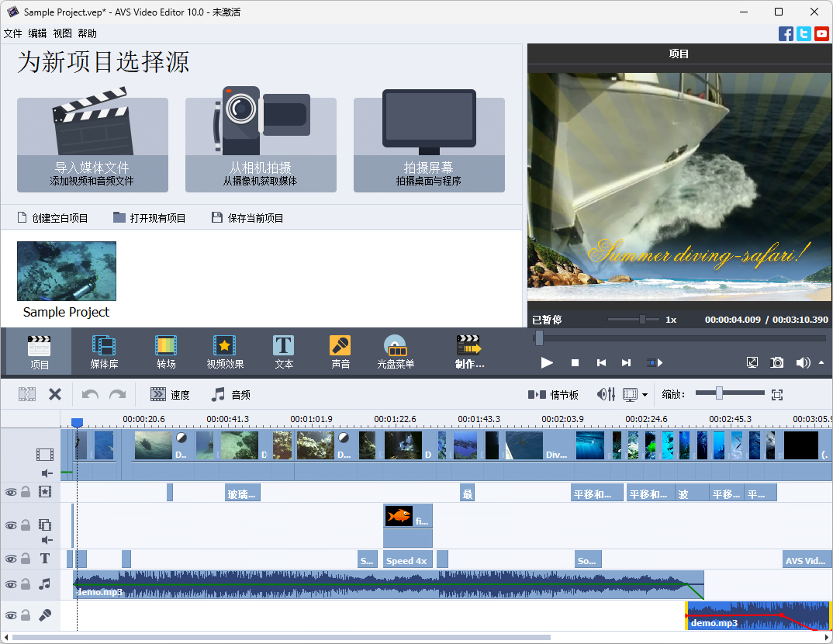
Task: Open the 视频效果 effects panel
Action: (224, 351)
